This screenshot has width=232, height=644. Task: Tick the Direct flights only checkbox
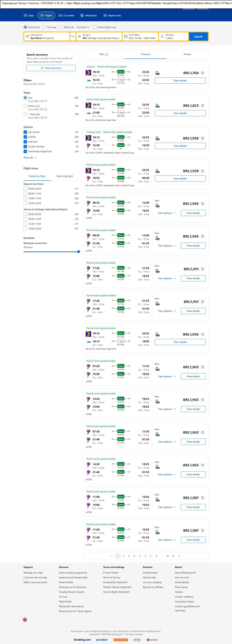coord(94,27)
